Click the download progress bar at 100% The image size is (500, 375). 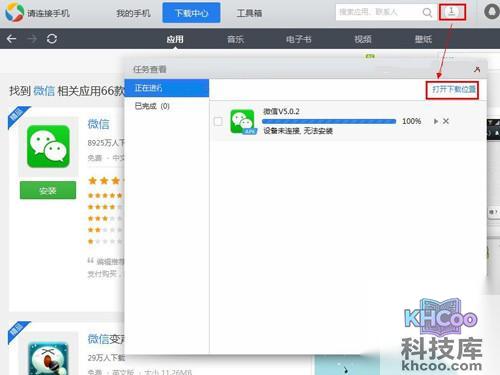[x=329, y=121]
